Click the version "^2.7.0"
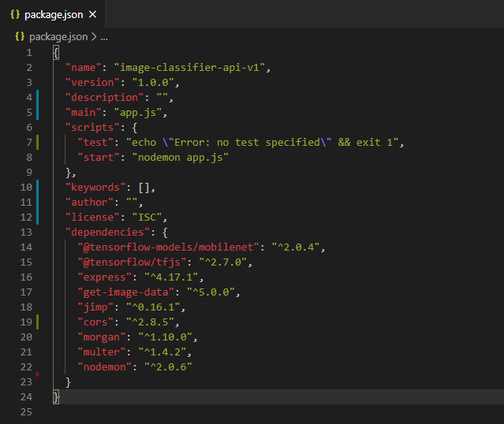504x424 pixels. (222, 262)
